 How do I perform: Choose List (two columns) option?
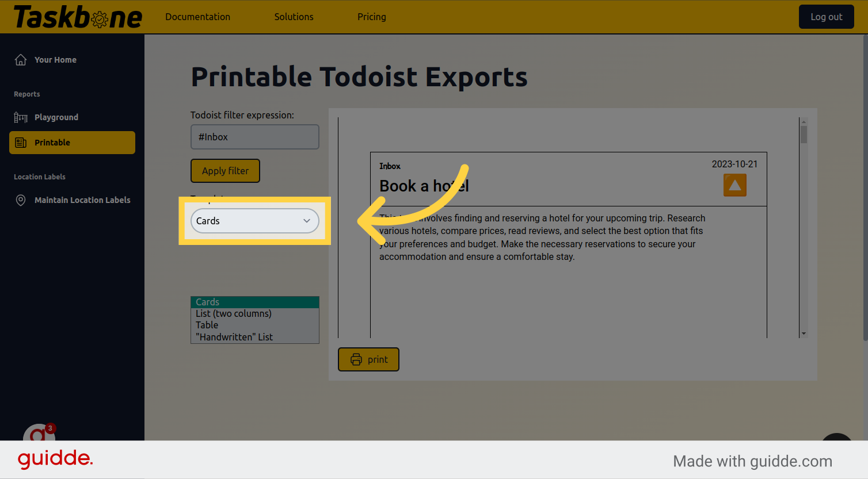pos(255,313)
